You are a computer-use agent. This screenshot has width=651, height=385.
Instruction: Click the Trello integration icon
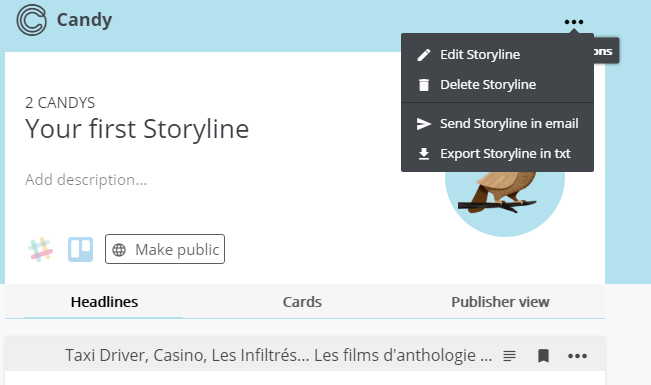[81, 249]
